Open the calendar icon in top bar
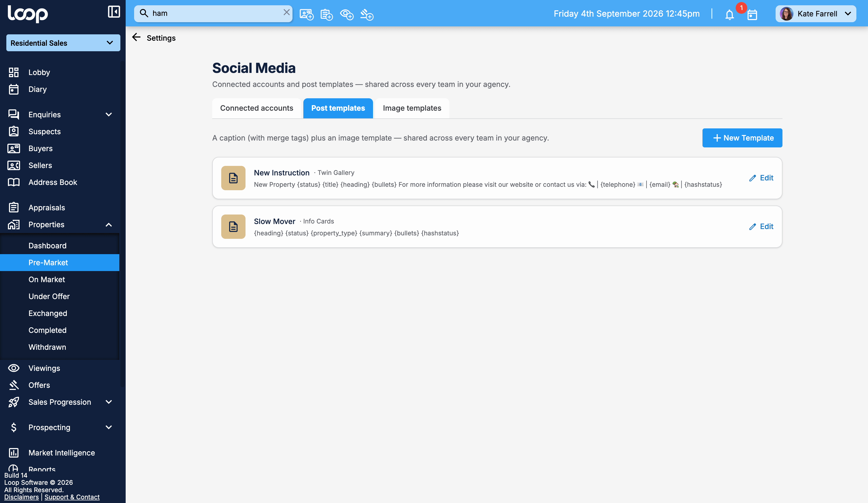 pyautogui.click(x=752, y=15)
